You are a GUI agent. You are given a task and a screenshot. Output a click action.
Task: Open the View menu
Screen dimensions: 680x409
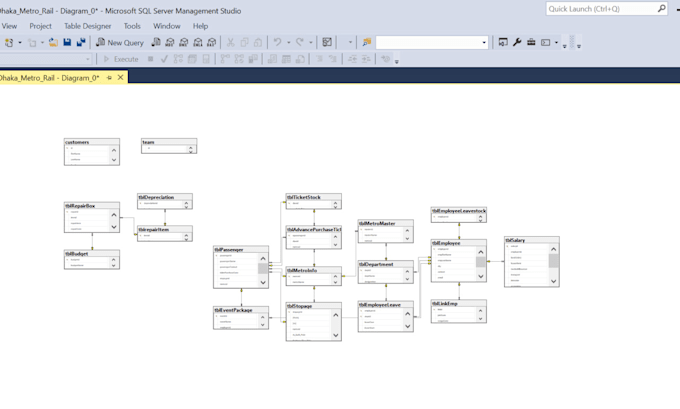coord(9,26)
